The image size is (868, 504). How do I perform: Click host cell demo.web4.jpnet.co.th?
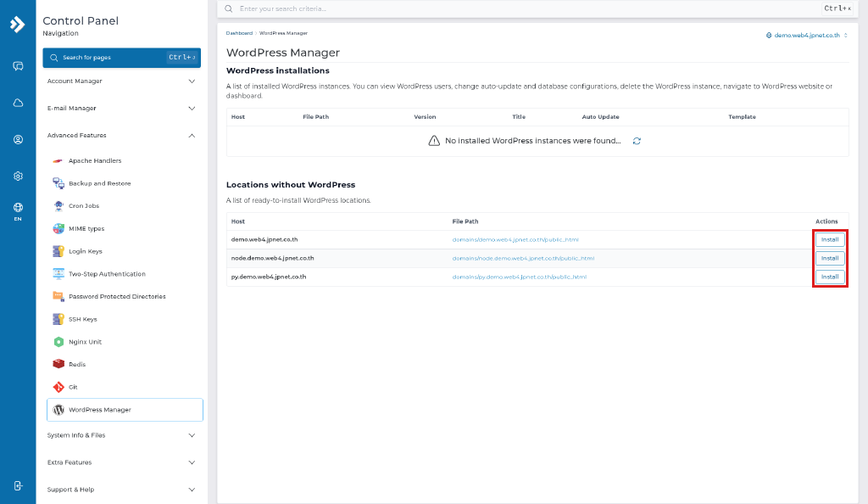tap(264, 240)
